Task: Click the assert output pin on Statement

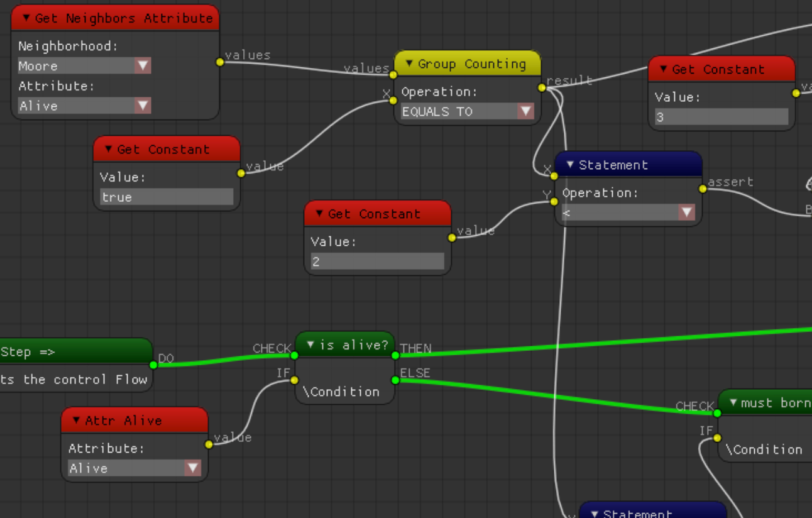Action: [x=703, y=189]
